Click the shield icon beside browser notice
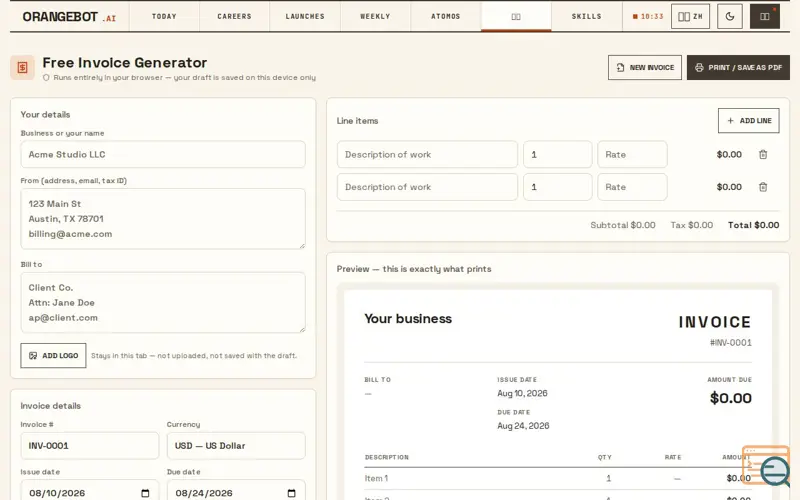Screen dimensions: 800x500 [x=46, y=78]
